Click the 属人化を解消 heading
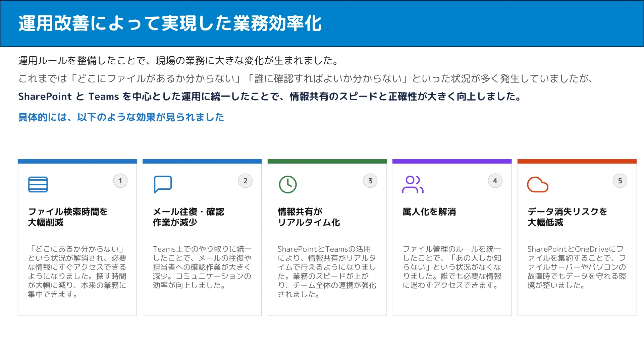 click(x=429, y=212)
